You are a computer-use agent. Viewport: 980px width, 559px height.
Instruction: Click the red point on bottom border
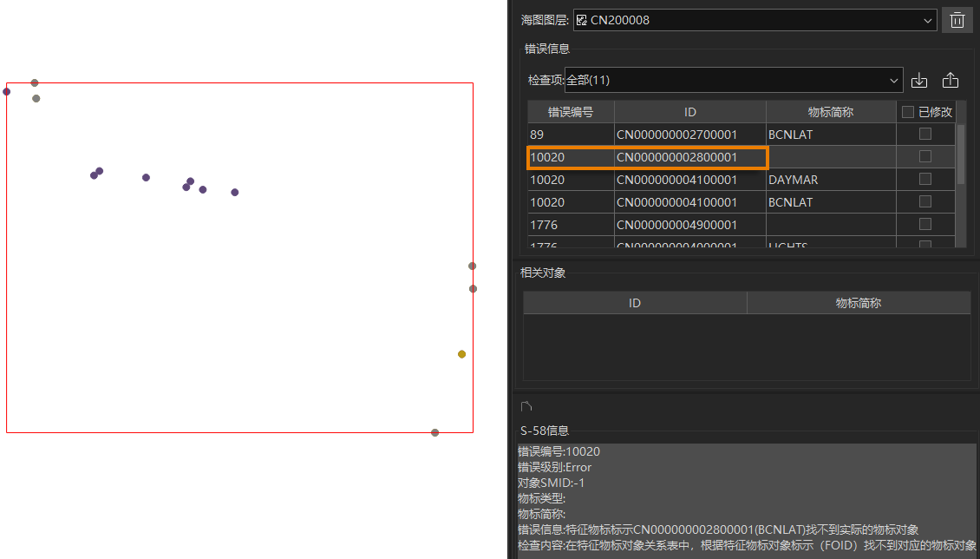click(435, 432)
